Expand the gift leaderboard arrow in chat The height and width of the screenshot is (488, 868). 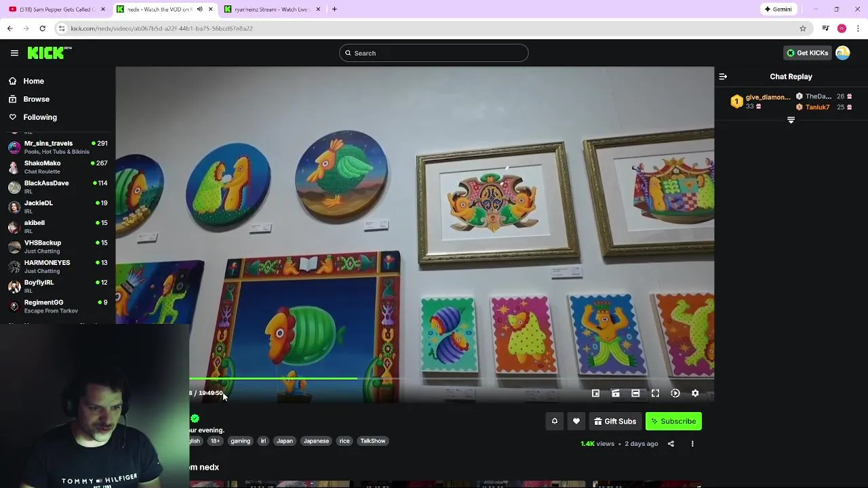point(791,120)
